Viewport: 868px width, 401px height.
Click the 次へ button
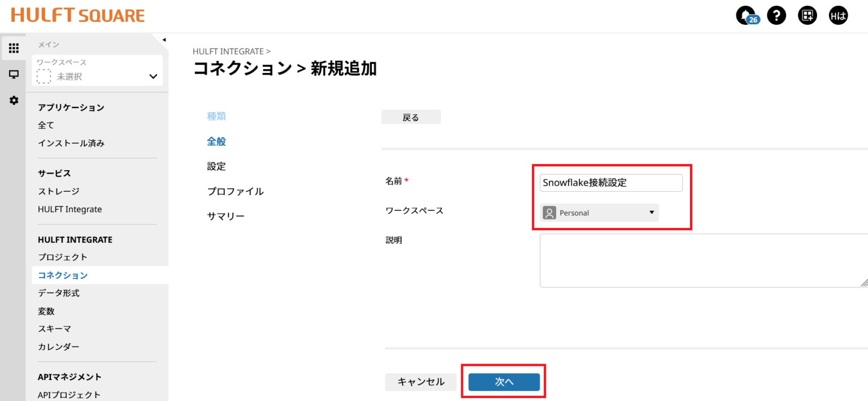coord(504,382)
